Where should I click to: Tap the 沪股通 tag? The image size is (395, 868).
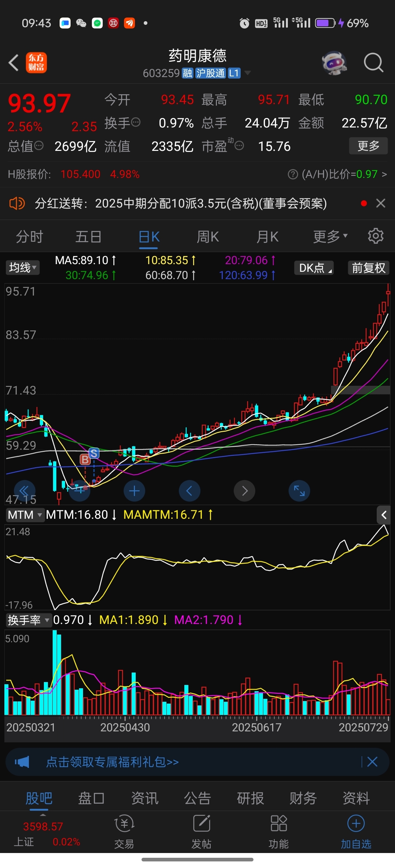[x=210, y=73]
